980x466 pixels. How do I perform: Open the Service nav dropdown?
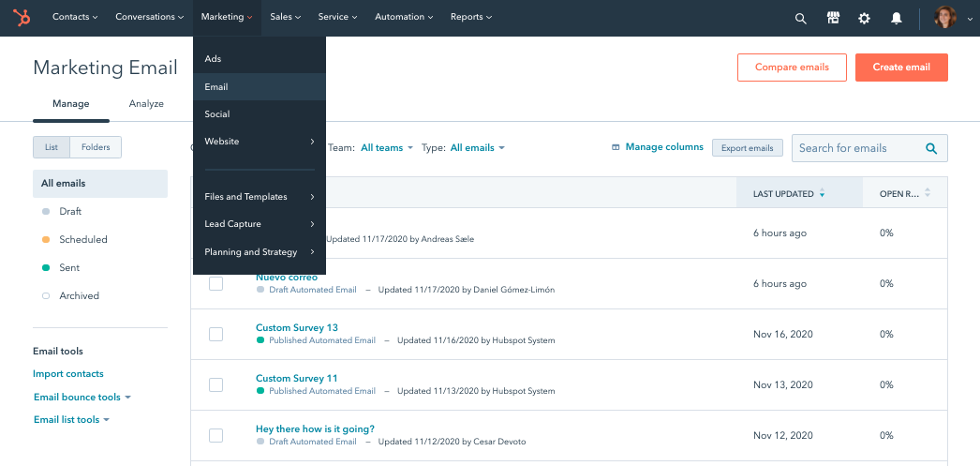point(337,18)
